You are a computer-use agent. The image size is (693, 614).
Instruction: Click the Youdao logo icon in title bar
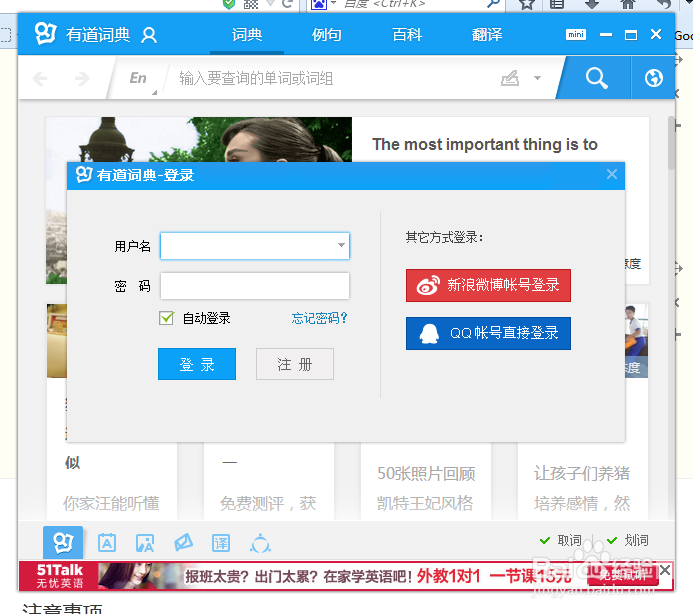click(x=46, y=34)
